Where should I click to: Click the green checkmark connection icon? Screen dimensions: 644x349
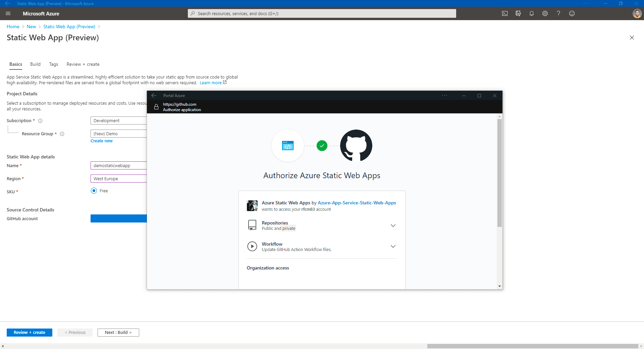[x=322, y=146]
